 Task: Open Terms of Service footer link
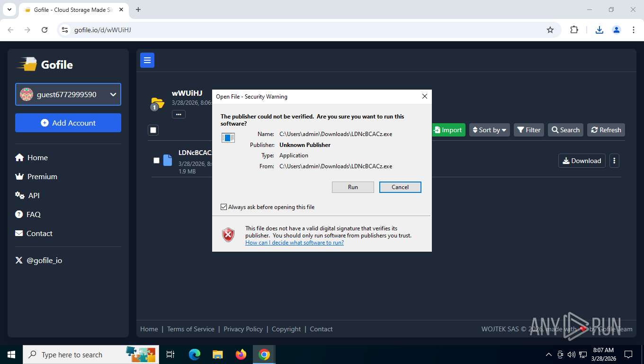(x=191, y=329)
